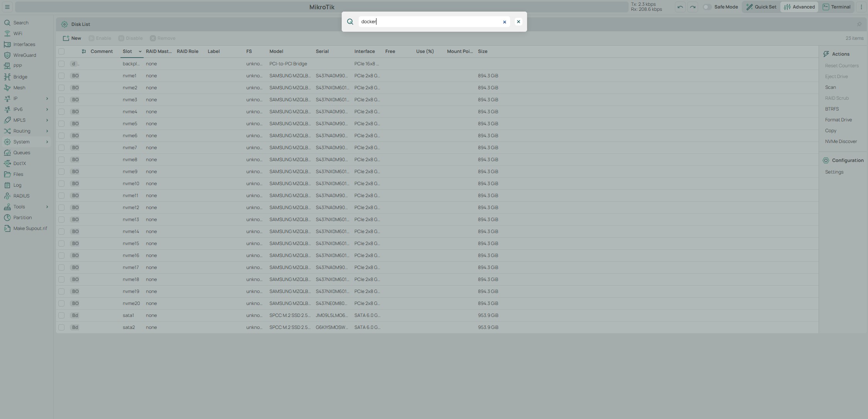This screenshot has width=868, height=419.
Task: Switch to Quick Set mode
Action: [x=761, y=7]
